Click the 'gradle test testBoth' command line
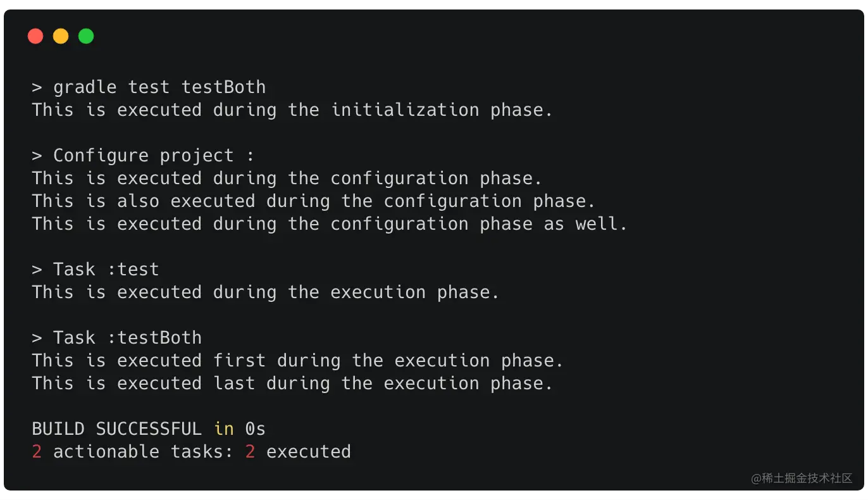Screen dimensions: 868x500 click(x=149, y=87)
